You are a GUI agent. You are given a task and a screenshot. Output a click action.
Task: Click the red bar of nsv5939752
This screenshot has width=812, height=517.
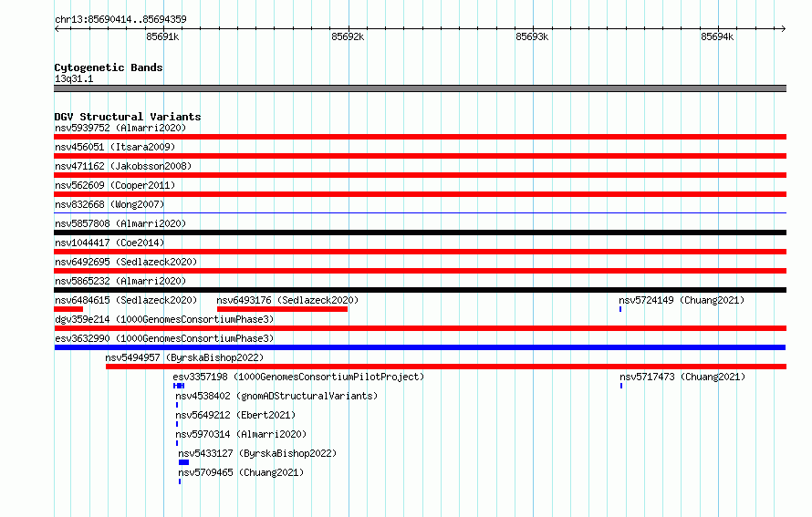coord(420,137)
